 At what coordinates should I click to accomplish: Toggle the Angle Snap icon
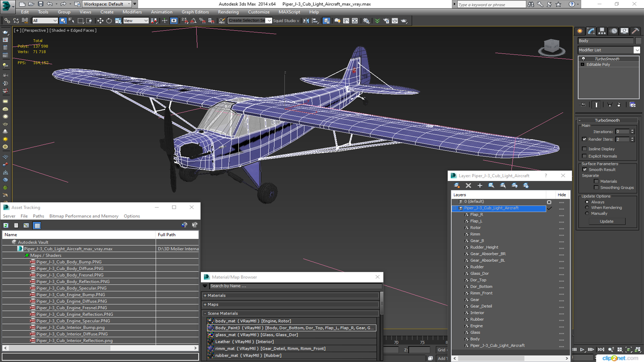point(194,21)
